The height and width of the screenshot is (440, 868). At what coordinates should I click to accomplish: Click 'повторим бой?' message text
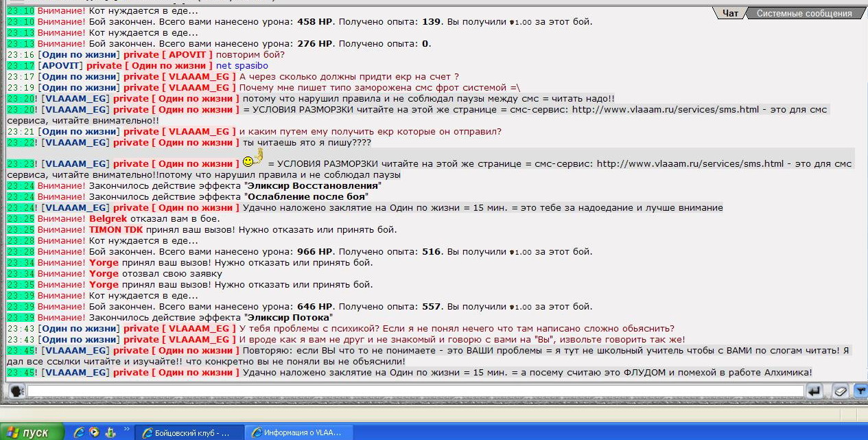[250, 55]
